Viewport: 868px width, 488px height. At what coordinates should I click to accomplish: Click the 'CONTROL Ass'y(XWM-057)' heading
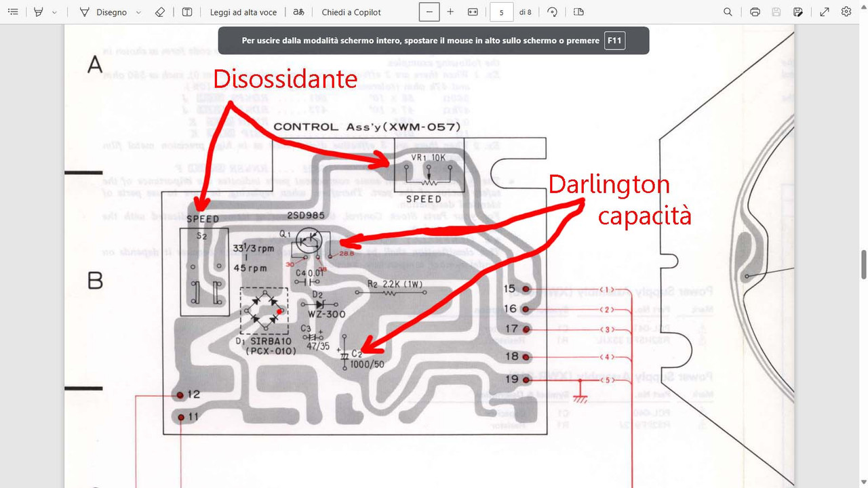[367, 127]
